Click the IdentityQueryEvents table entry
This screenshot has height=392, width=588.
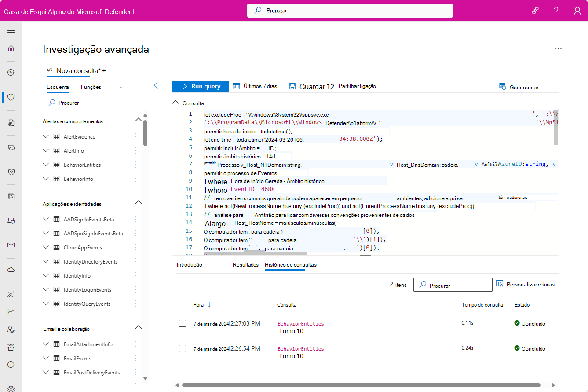click(x=87, y=304)
